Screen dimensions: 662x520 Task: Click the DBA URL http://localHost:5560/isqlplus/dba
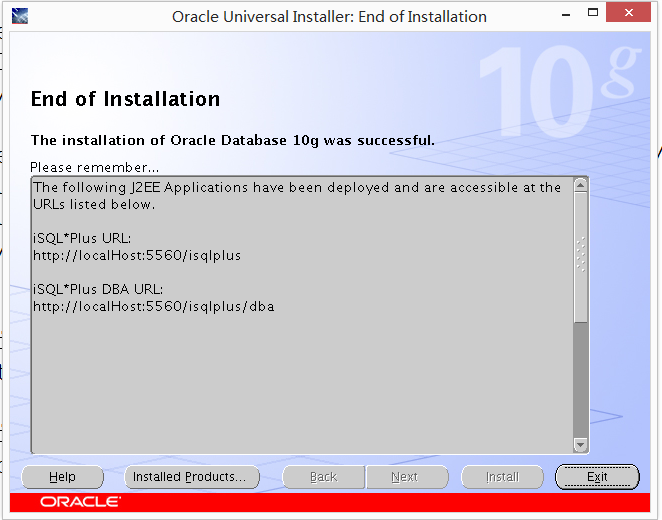(x=154, y=306)
